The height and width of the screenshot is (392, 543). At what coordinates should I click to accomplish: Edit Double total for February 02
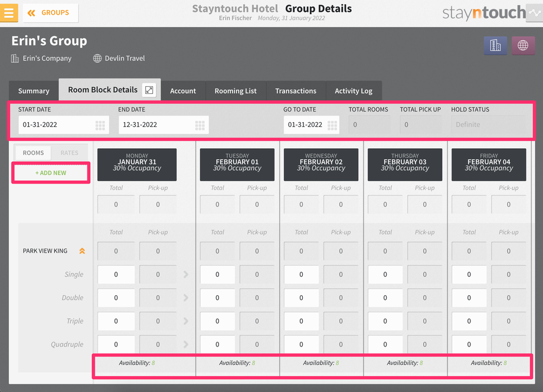pyautogui.click(x=301, y=298)
